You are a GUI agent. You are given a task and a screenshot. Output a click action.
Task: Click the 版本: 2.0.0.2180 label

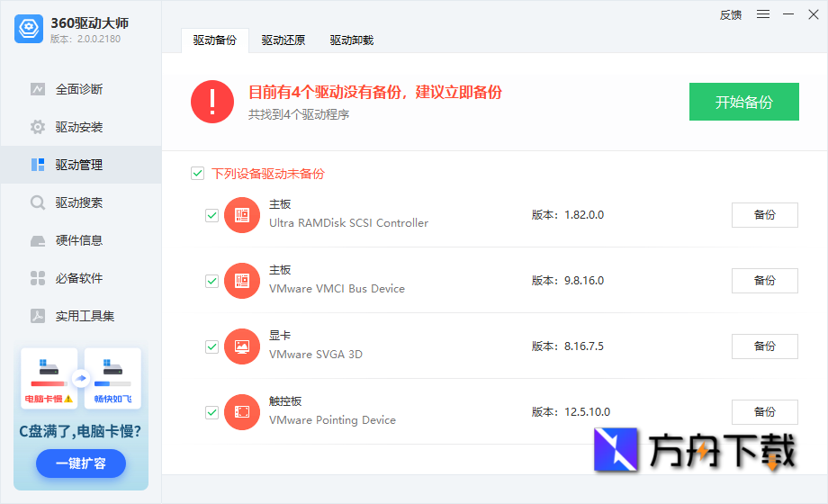click(x=85, y=39)
